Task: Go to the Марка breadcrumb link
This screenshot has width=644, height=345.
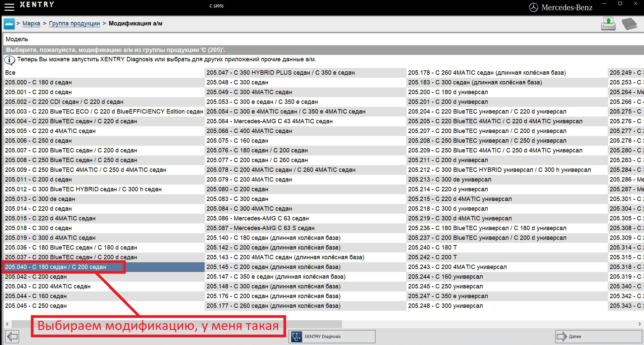Action: pos(31,23)
